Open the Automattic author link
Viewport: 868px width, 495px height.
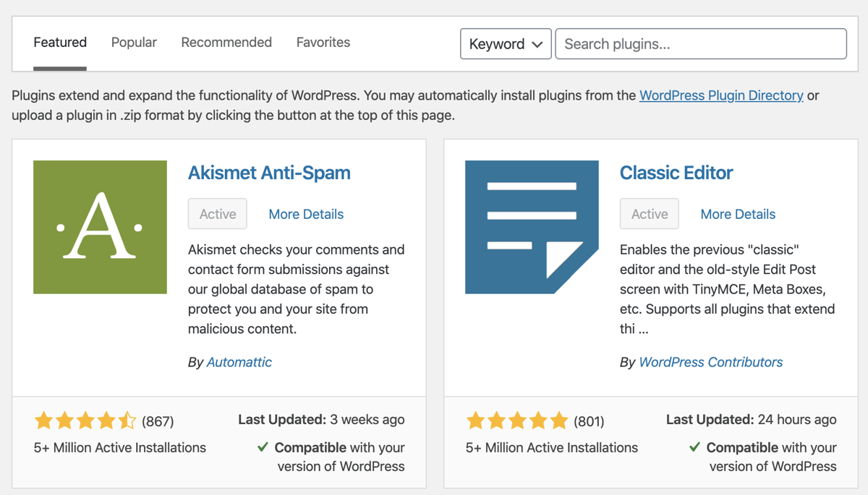pyautogui.click(x=239, y=362)
